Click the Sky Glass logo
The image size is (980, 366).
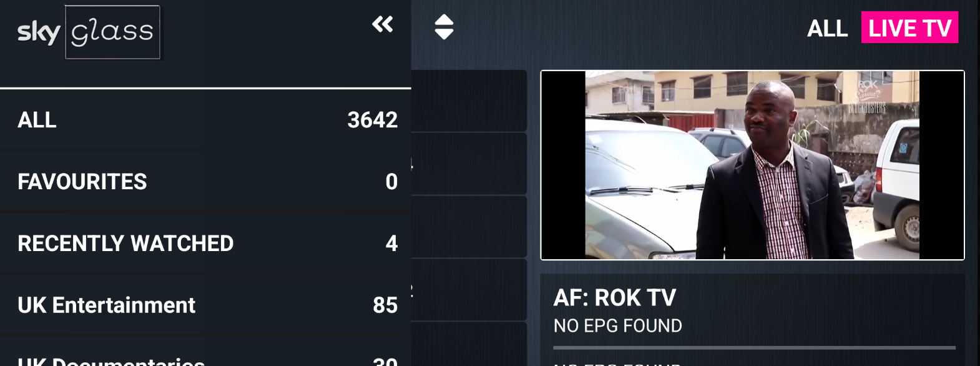click(89, 32)
